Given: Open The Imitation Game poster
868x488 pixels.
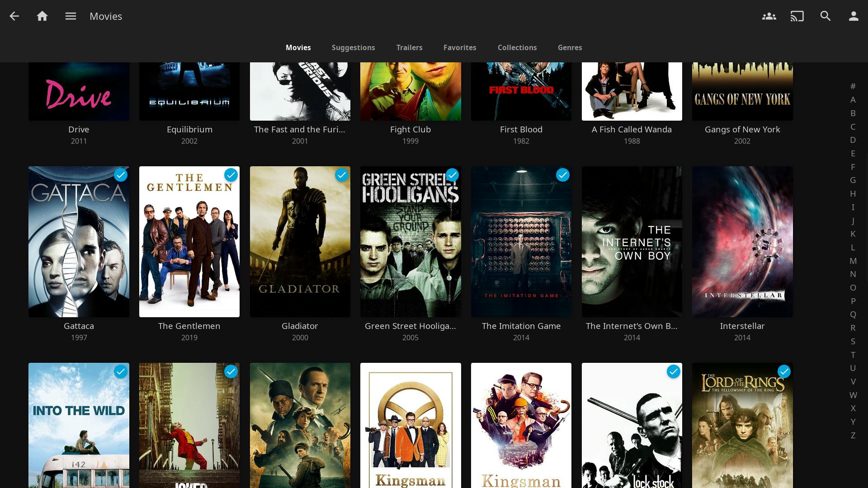Looking at the screenshot, I should point(521,242).
